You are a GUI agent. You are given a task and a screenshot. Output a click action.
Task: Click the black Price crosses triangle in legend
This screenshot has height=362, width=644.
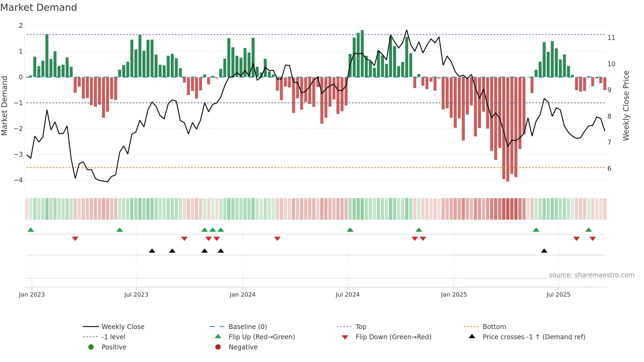point(472,336)
